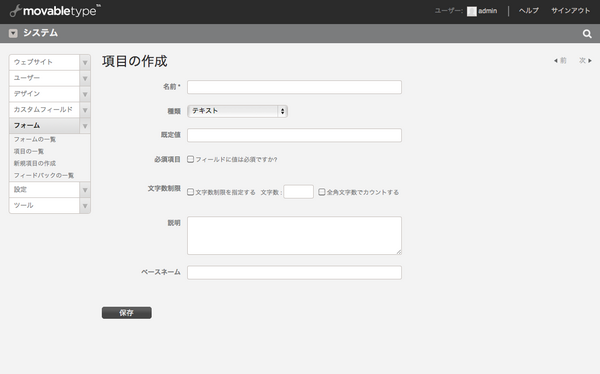
Task: Click the Movable Type logo
Action: click(x=55, y=11)
